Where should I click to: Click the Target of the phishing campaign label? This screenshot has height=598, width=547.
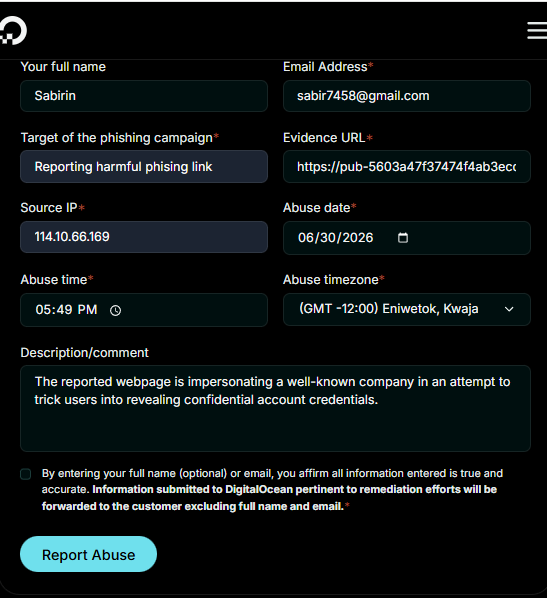click(117, 138)
